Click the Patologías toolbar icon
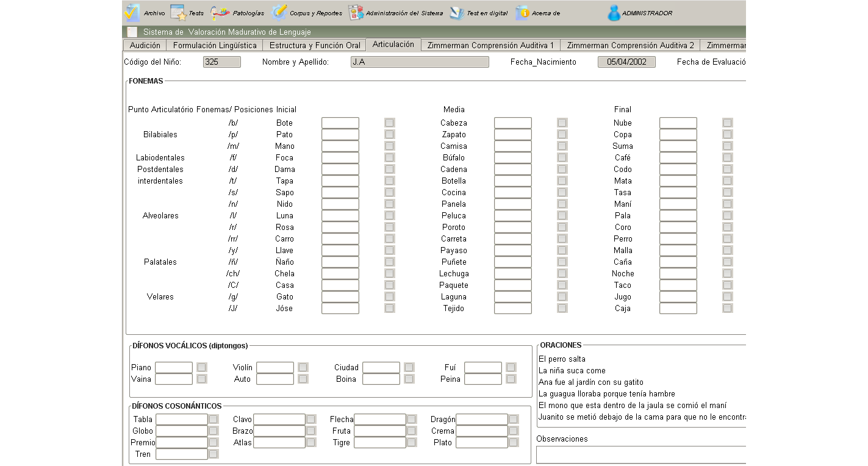This screenshot has width=868, height=466. [x=220, y=13]
